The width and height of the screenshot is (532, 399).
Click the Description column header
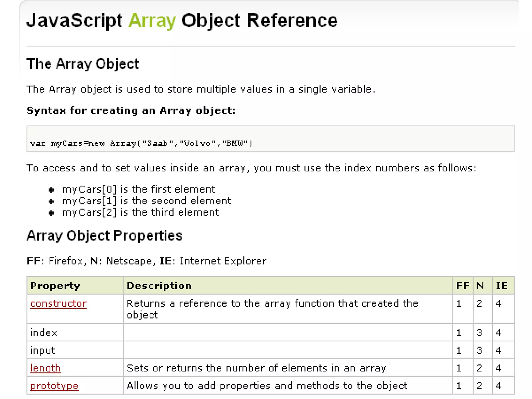[x=159, y=286]
